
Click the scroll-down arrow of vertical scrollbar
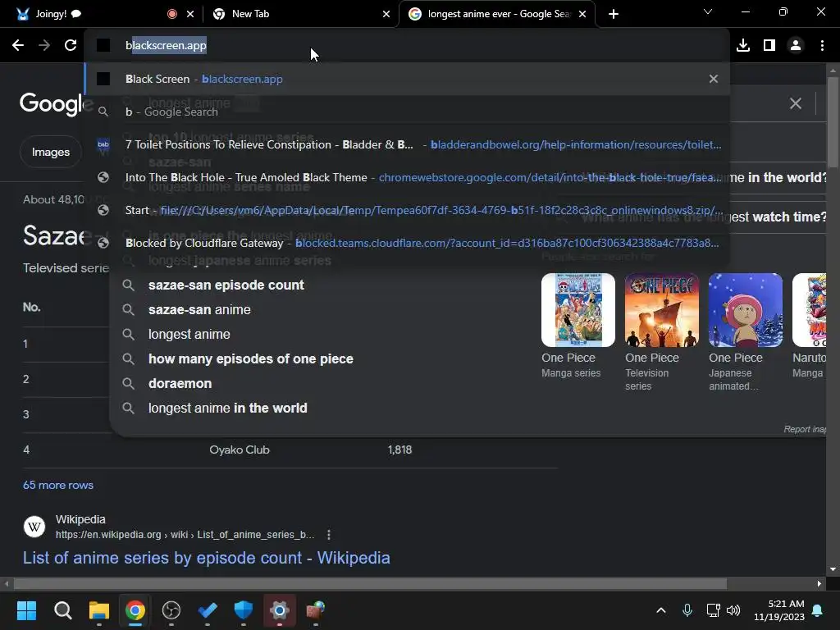[x=833, y=569]
